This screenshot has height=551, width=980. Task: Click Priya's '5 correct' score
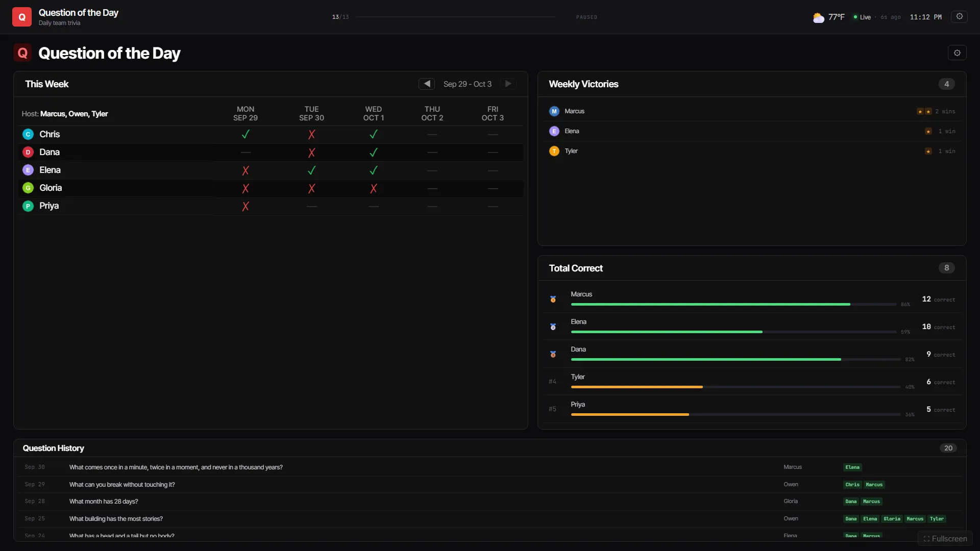pyautogui.click(x=940, y=410)
